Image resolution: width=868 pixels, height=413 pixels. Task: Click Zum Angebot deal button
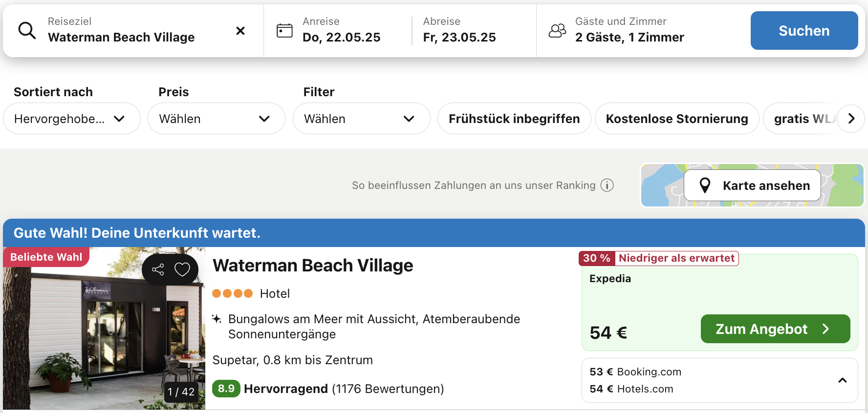(775, 329)
